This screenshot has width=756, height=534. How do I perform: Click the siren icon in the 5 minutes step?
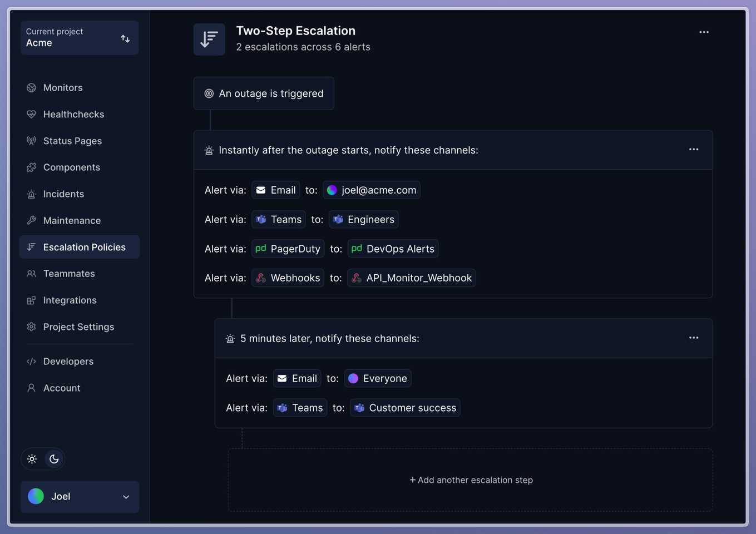[230, 339]
